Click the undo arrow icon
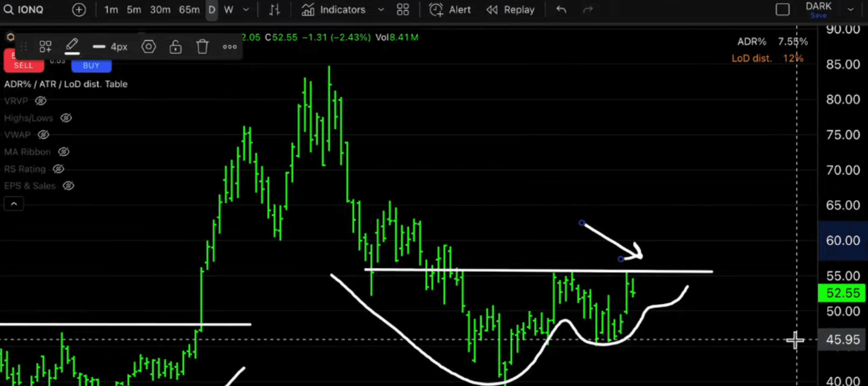 (561, 9)
